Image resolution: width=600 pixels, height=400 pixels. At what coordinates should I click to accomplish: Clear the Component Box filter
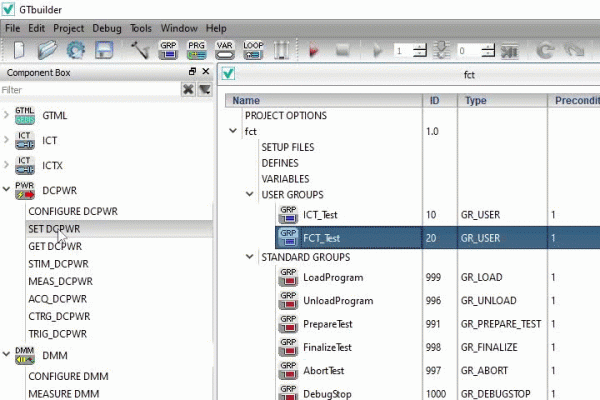(x=188, y=90)
